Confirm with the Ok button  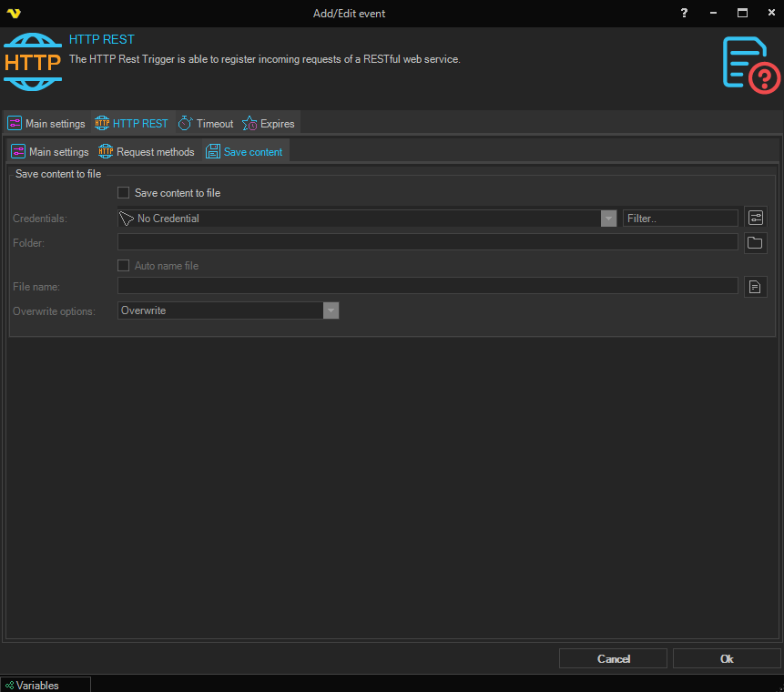(727, 658)
